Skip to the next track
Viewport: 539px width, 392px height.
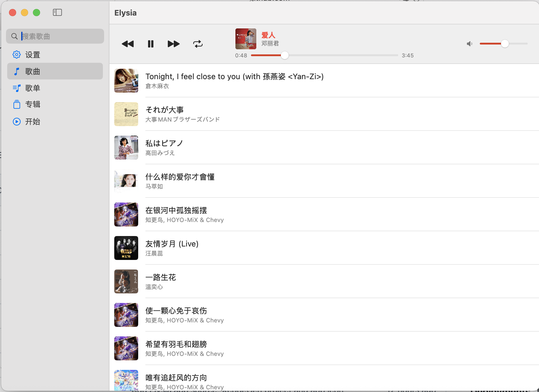(x=173, y=44)
